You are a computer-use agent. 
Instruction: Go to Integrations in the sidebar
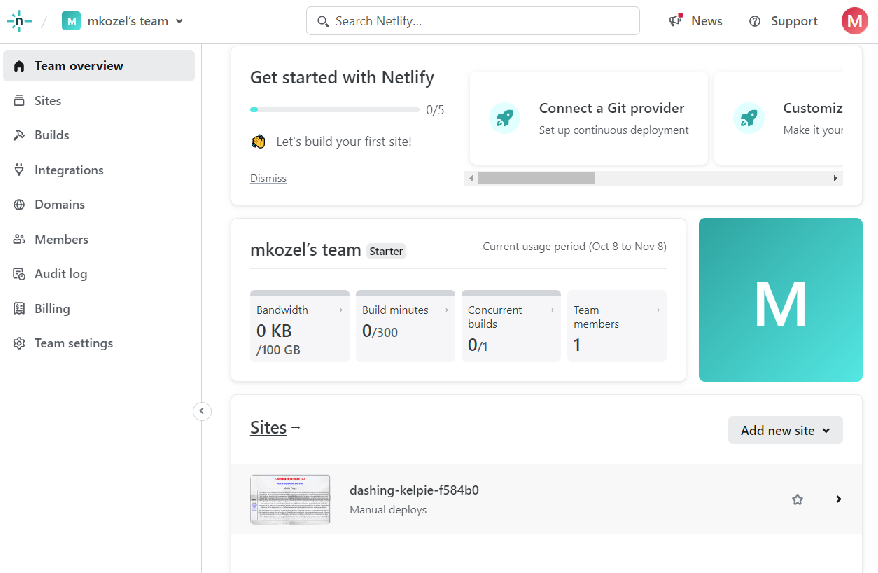pos(68,170)
